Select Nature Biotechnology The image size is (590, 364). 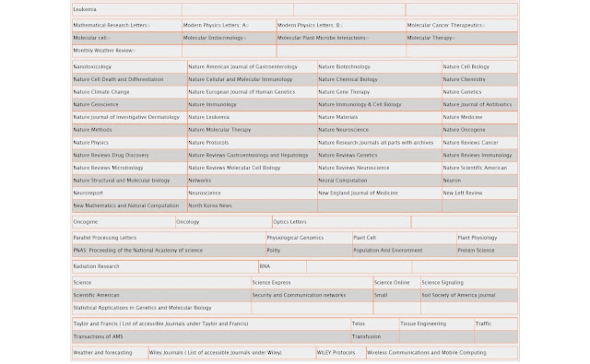pos(344,66)
